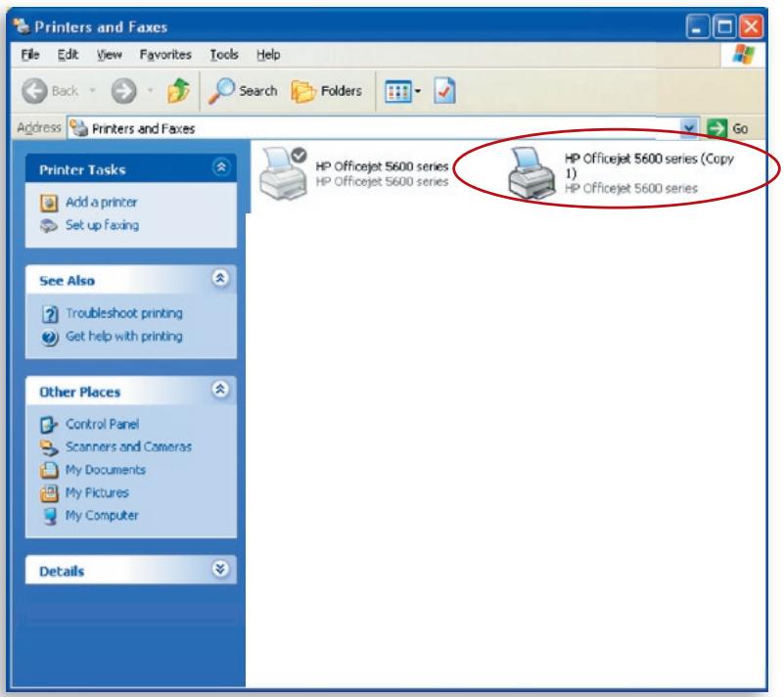Open the Views dropdown arrow
The image size is (784, 697).
pyautogui.click(x=418, y=91)
